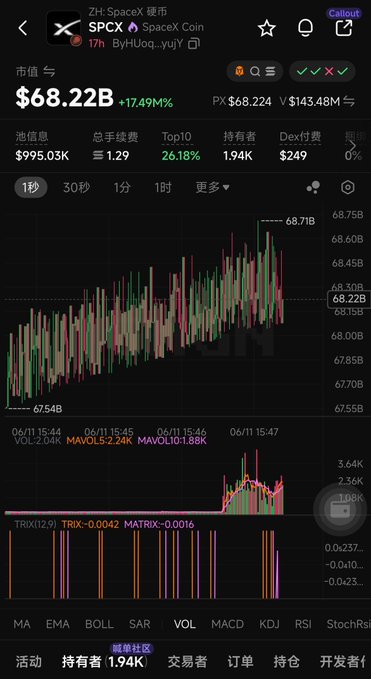Tap the 喊单社区 badge
This screenshot has width=371, height=679.
[132, 649]
